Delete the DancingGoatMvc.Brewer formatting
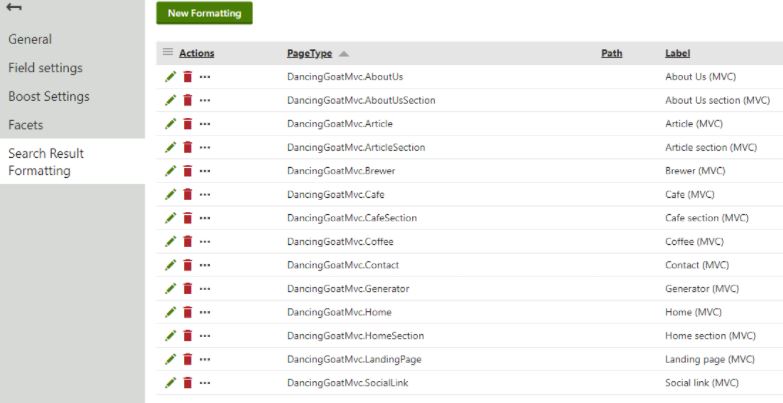This screenshot has height=403, width=783. (188, 170)
